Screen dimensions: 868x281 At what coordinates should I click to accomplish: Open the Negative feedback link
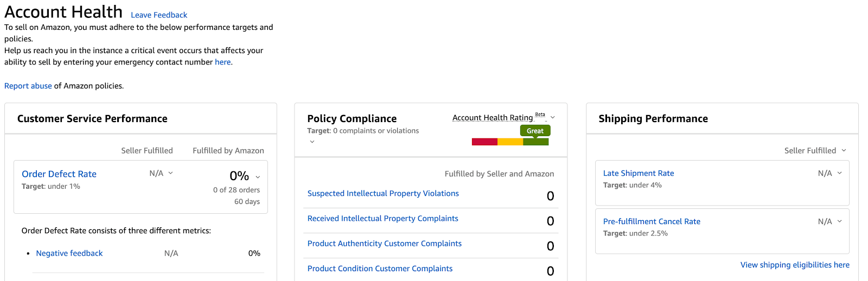click(69, 253)
